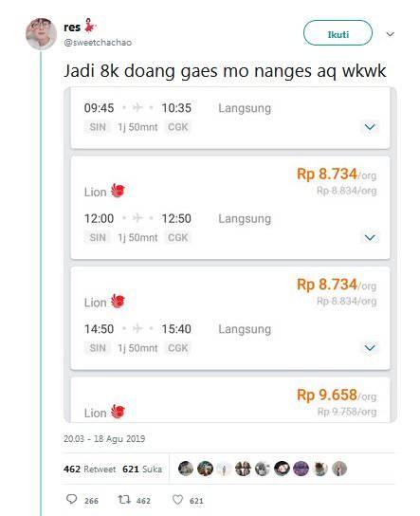Viewport: 420px width, 516px height.
Task: Click the first liker avatar in row
Action: pos(186,469)
